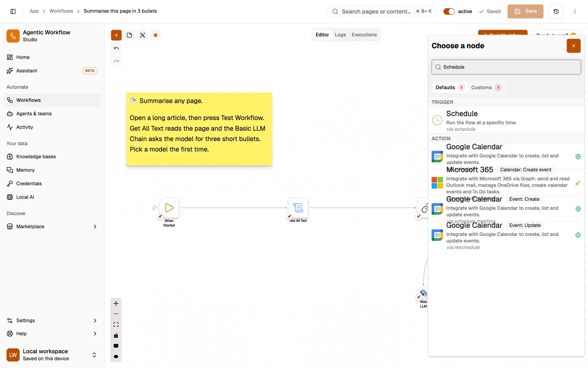Open Home in the sidebar
Viewport: 588px width, 368px height.
[x=52, y=57]
